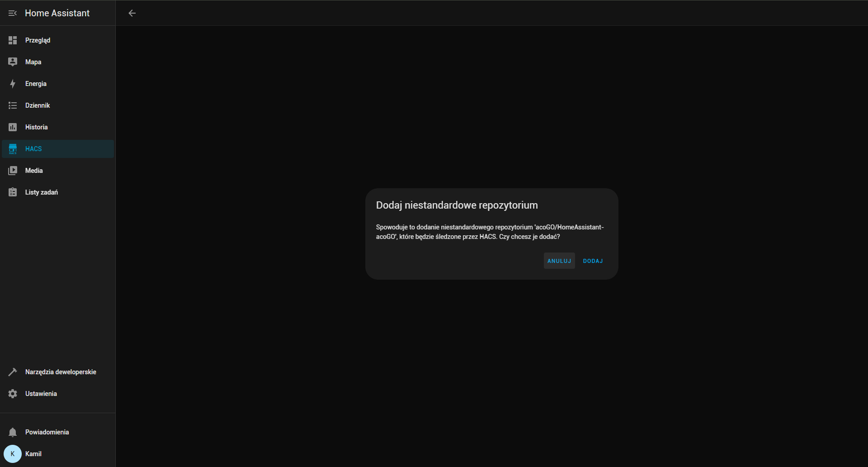Go to Mapa in the sidebar
The width and height of the screenshot is (868, 467).
(33, 62)
